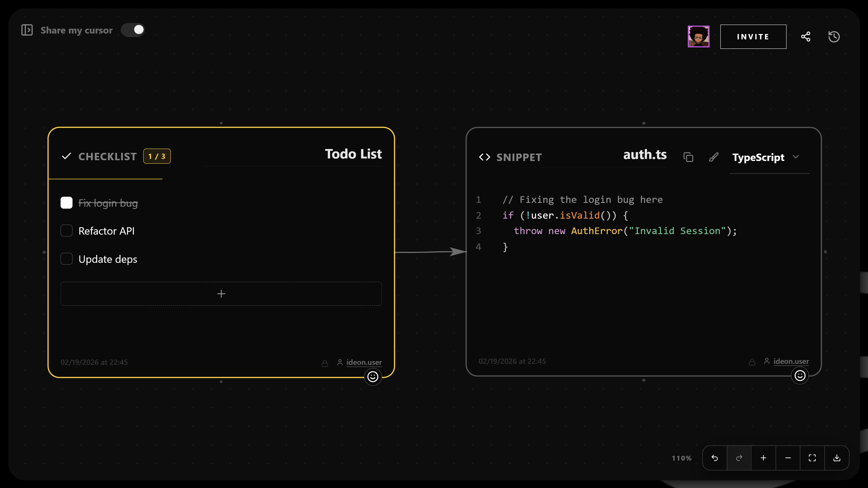Check the Update deps checkbox
The height and width of the screenshot is (488, 868).
coord(66,259)
